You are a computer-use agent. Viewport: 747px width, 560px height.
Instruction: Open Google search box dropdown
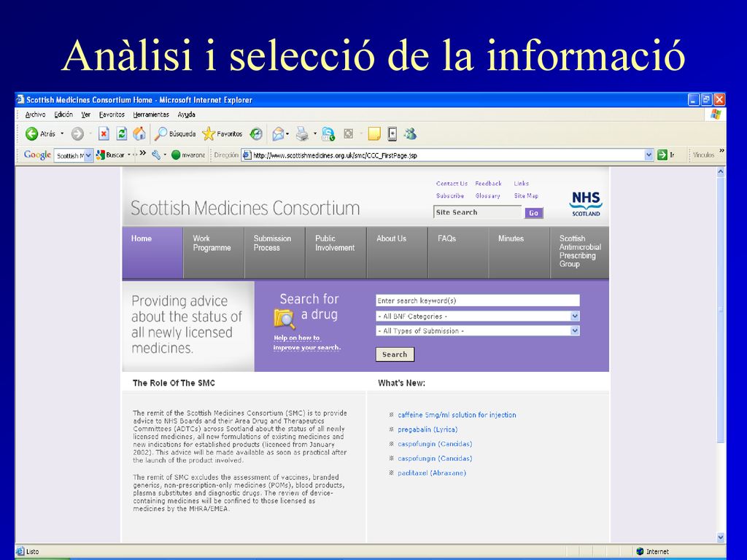[x=88, y=155]
